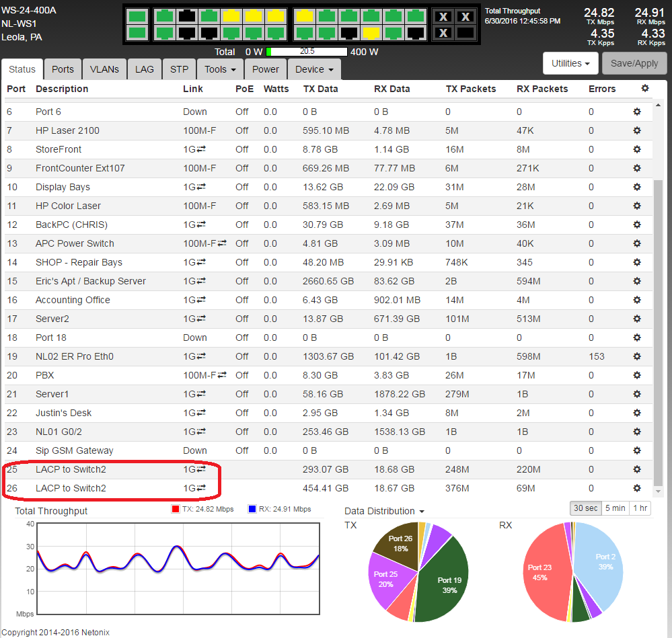Click gear icon in the table header
Screen dimensions: 672x638
(x=645, y=89)
